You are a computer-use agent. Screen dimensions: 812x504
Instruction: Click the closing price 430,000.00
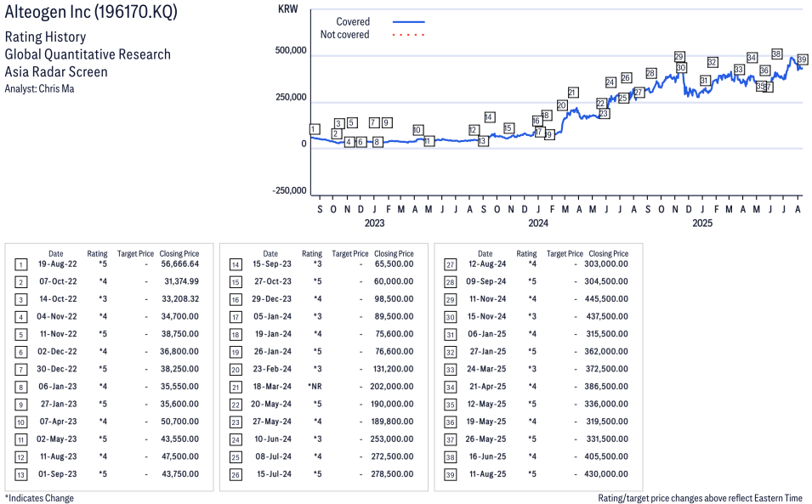pos(606,474)
